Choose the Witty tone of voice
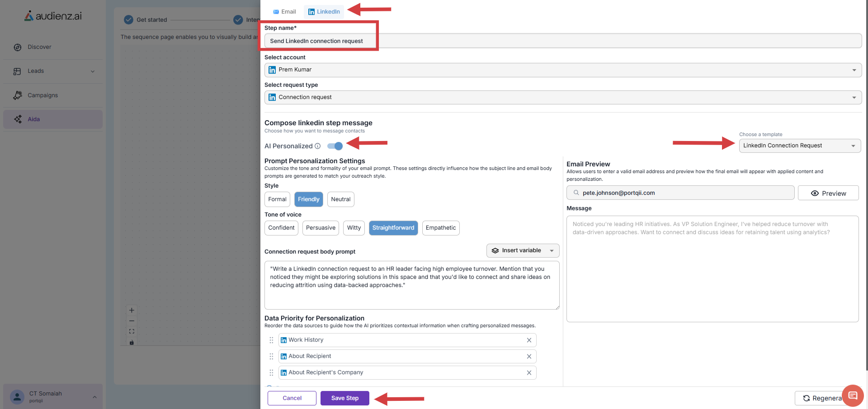Screen dimensions: 868x409 coord(354,228)
